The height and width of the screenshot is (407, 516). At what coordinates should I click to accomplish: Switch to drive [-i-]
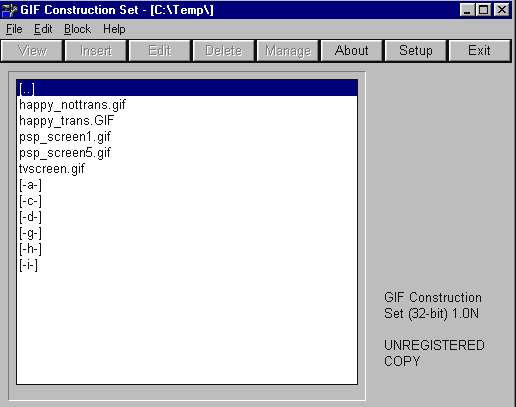coord(187,265)
